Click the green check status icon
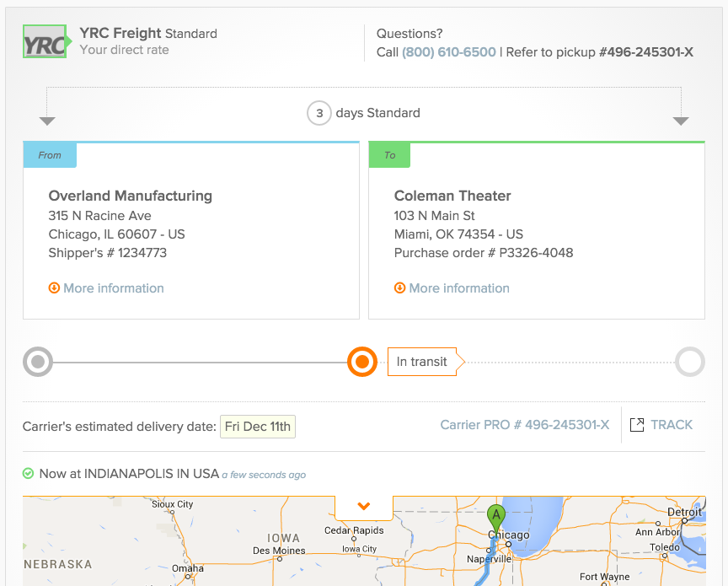The height and width of the screenshot is (586, 728). (x=29, y=474)
